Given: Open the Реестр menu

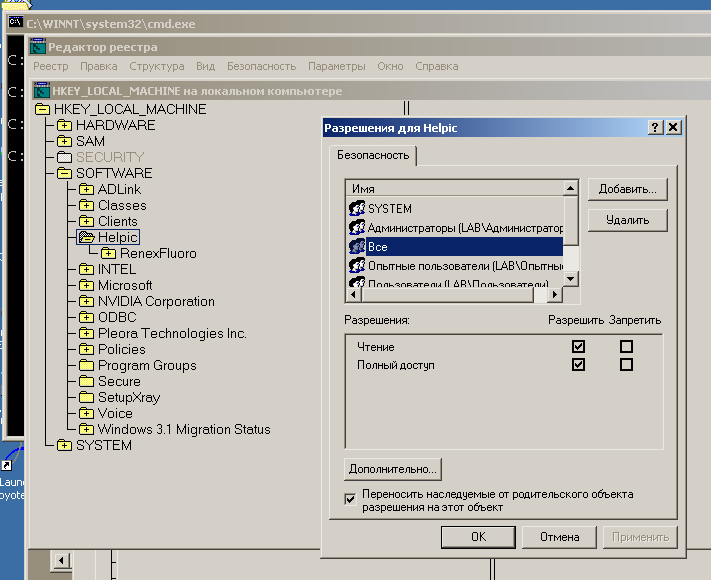Looking at the screenshot, I should click(x=50, y=66).
